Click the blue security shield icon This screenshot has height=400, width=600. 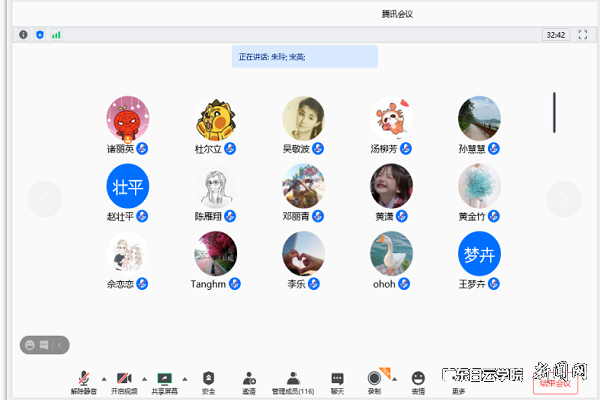pos(40,34)
